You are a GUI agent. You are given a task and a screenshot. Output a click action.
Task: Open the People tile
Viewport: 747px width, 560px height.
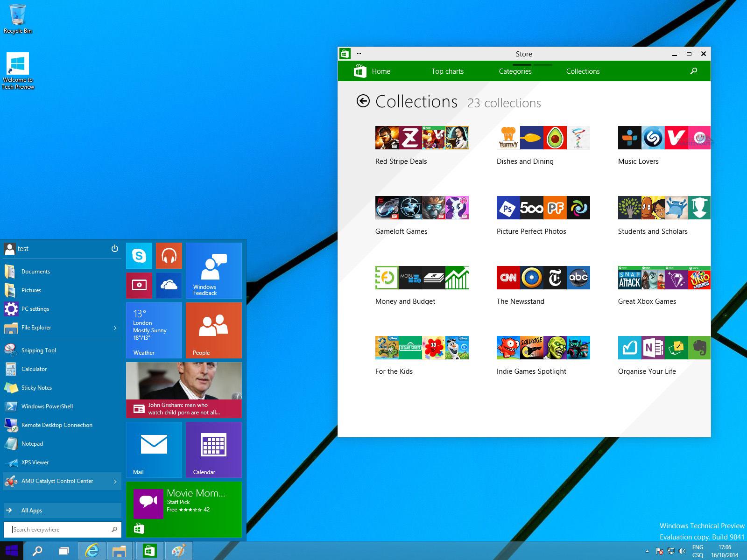(213, 330)
